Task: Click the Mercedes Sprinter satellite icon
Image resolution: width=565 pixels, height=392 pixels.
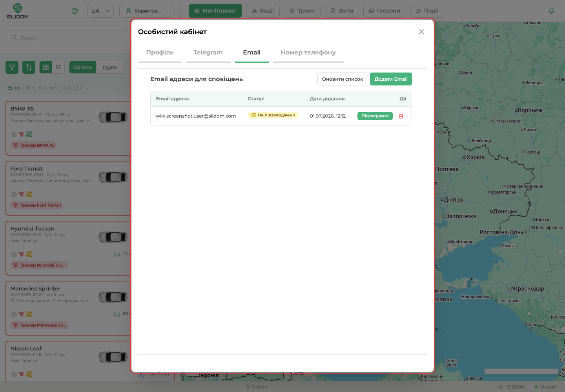Action: click(x=29, y=314)
